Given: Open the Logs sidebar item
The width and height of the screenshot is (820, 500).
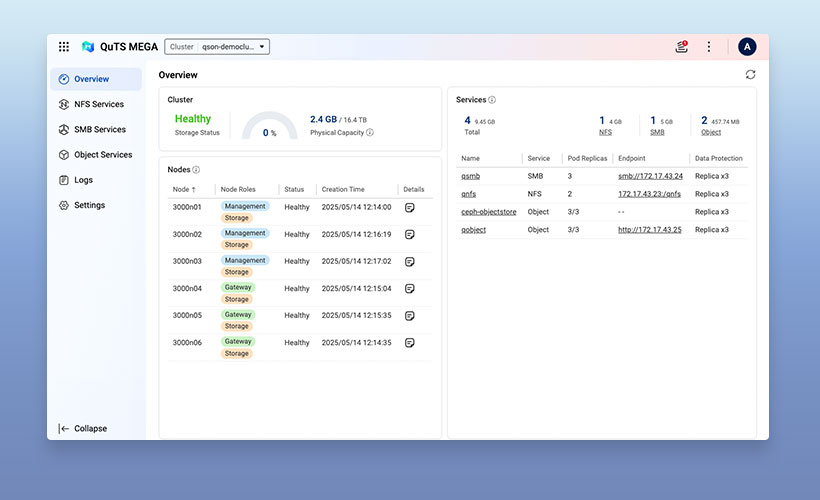Looking at the screenshot, I should click(x=83, y=180).
